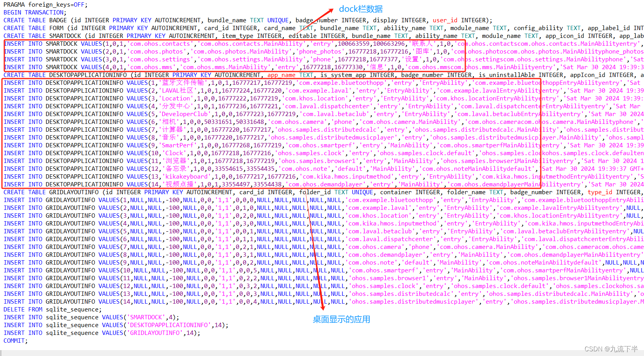Click 'com.ohos.camera' in GRIDLAYOUTINFO row 7
Image resolution: width=644 pixels, height=356 pixels.
(375, 247)
